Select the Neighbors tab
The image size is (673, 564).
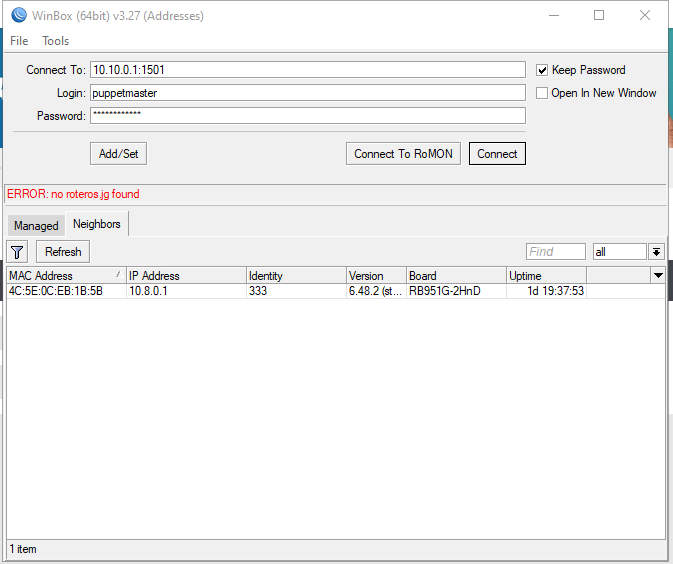point(97,224)
